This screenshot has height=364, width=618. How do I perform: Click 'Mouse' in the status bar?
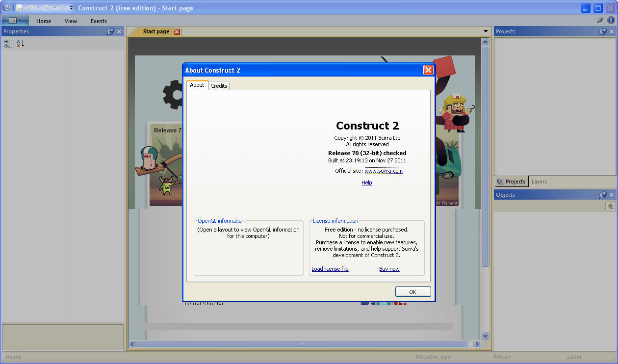502,357
